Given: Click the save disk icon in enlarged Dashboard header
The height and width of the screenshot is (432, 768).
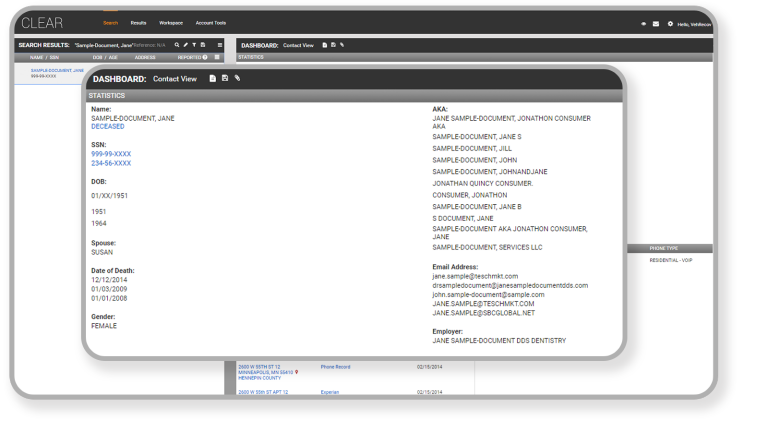Looking at the screenshot, I should 225,79.
